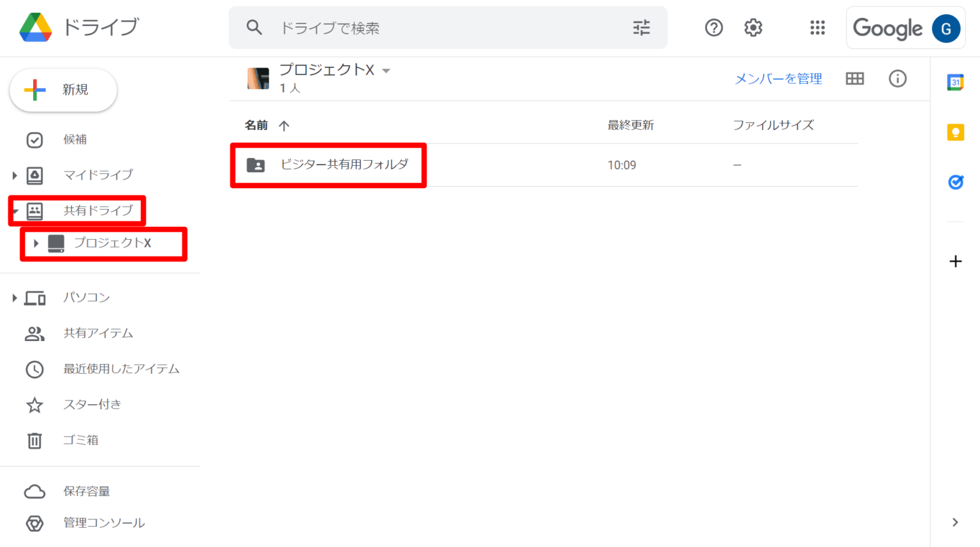The width and height of the screenshot is (980, 547).
Task: Click the help question mark icon
Action: pos(713,27)
